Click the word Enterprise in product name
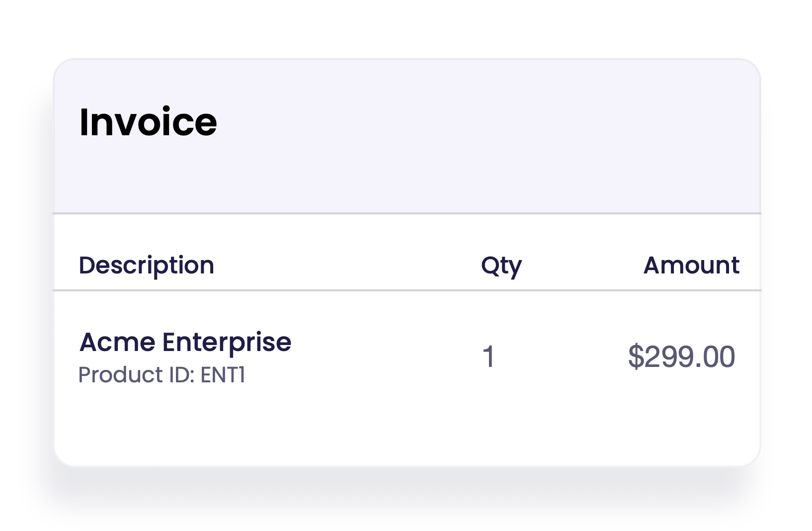 [227, 342]
